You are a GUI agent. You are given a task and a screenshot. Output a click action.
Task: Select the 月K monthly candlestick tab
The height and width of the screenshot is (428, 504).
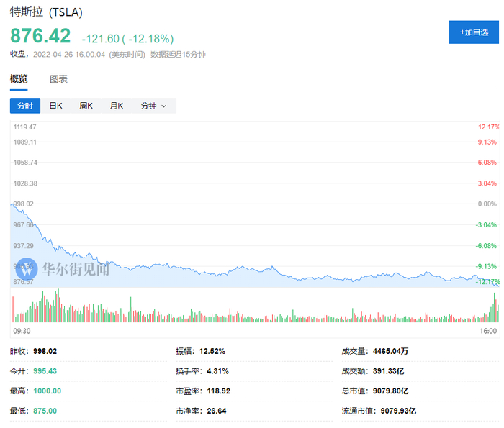pyautogui.click(x=117, y=106)
